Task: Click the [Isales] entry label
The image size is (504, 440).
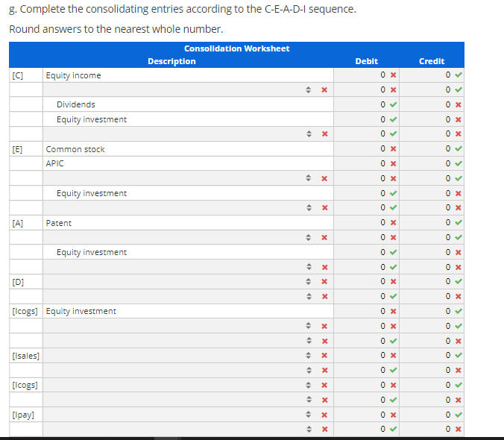Action: point(25,356)
